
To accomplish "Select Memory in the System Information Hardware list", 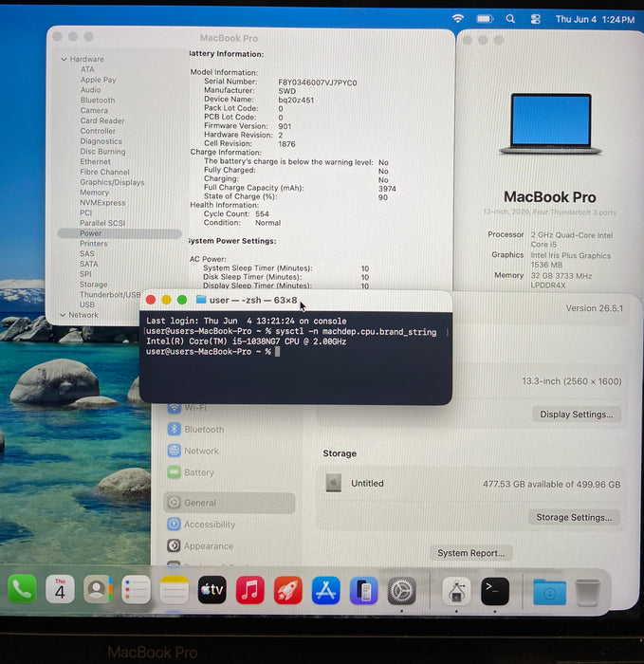I will 94,193.
